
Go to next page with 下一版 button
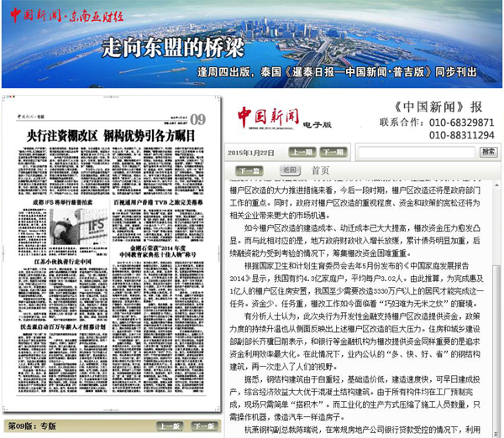200,425
